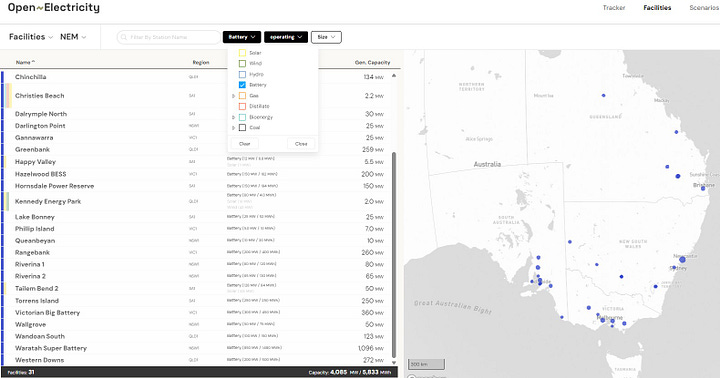Check the Wind checkbox
This screenshot has width=720, height=378.
click(x=242, y=63)
